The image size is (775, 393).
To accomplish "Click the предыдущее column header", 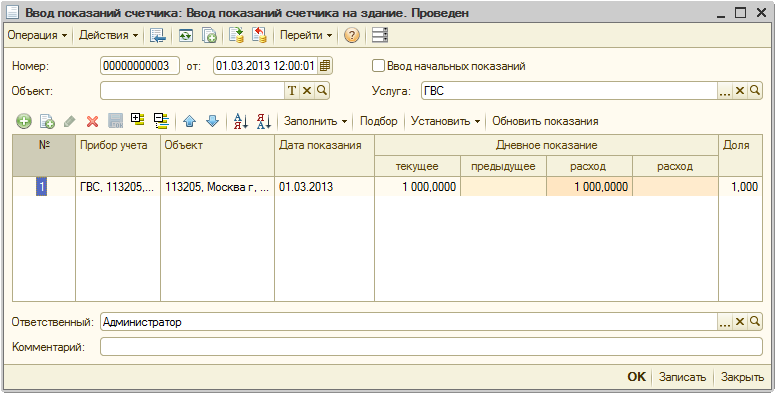I will pos(503,166).
